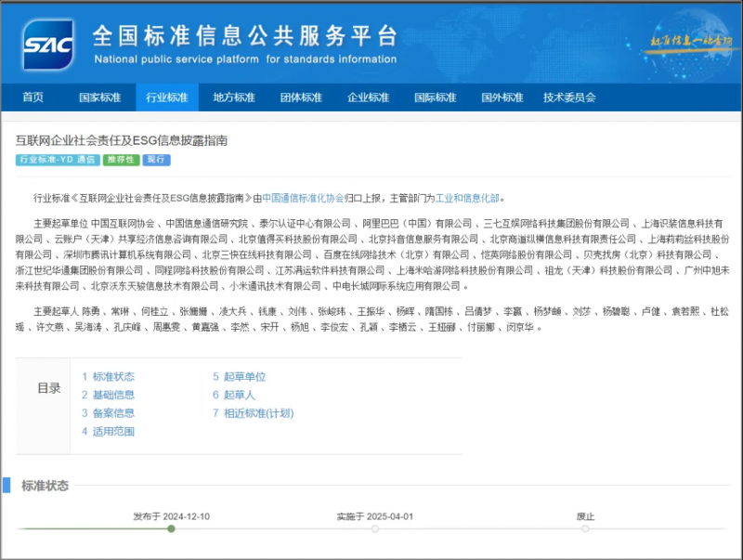Jump to 4 适用范围 in contents

108,432
